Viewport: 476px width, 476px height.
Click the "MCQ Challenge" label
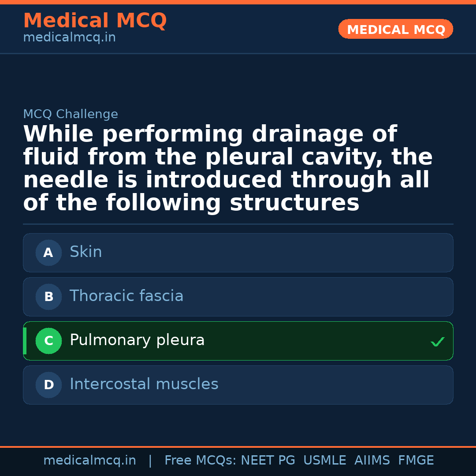pos(71,115)
